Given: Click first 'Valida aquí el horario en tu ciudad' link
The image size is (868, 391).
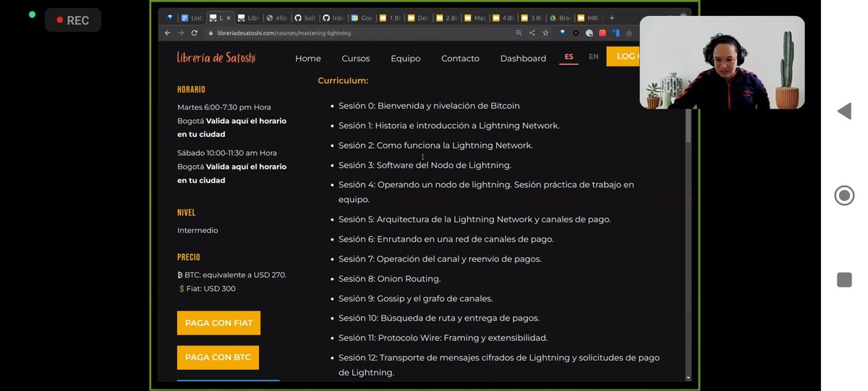Looking at the screenshot, I should pos(232,127).
